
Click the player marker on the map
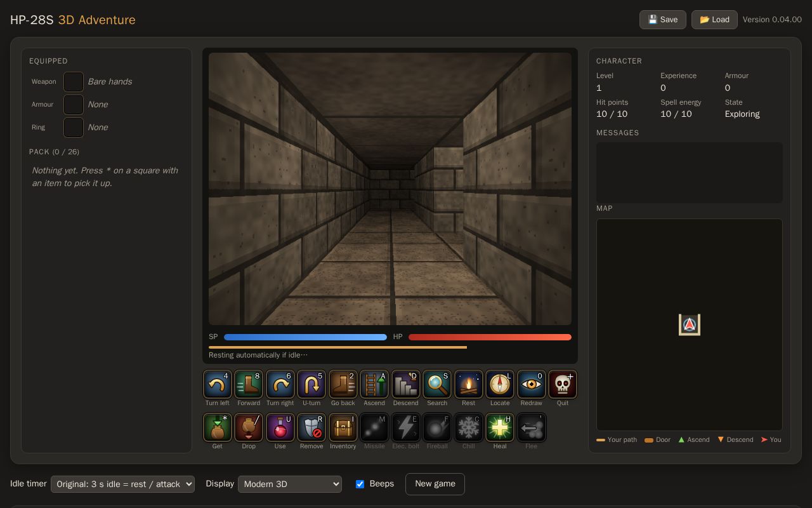tap(690, 325)
